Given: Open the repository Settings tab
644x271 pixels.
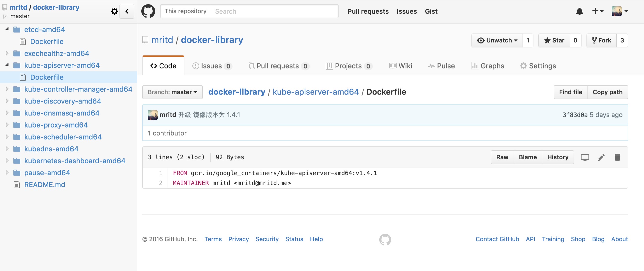Looking at the screenshot, I should point(538,66).
